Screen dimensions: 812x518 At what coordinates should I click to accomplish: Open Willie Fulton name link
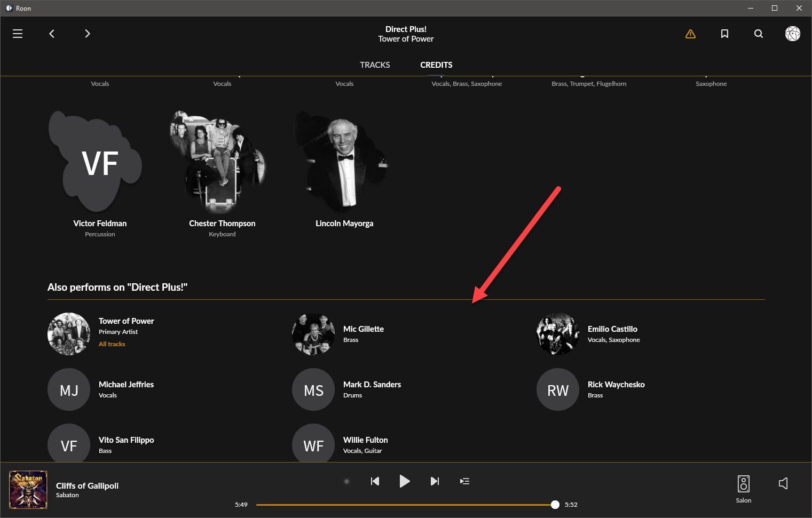[x=366, y=440]
